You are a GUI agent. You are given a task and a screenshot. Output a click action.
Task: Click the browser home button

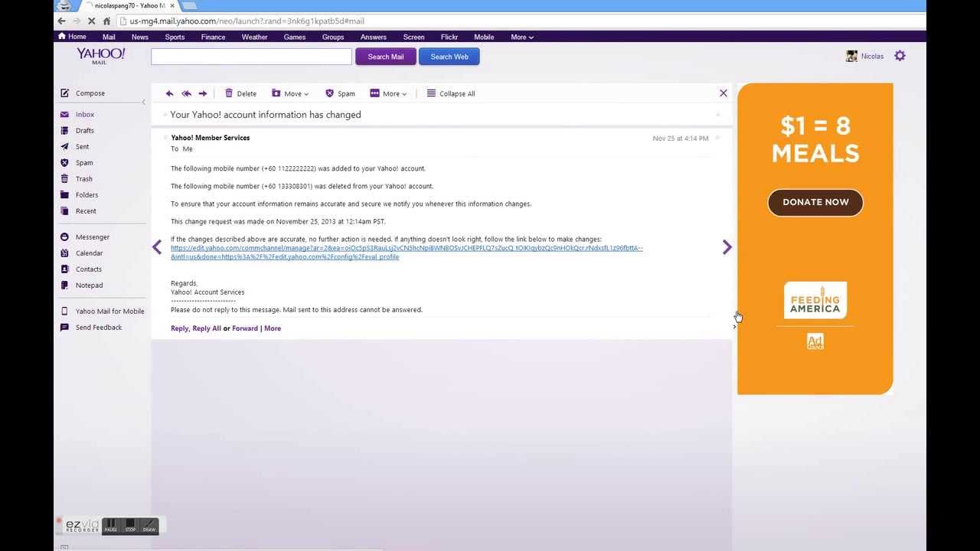[x=106, y=21]
